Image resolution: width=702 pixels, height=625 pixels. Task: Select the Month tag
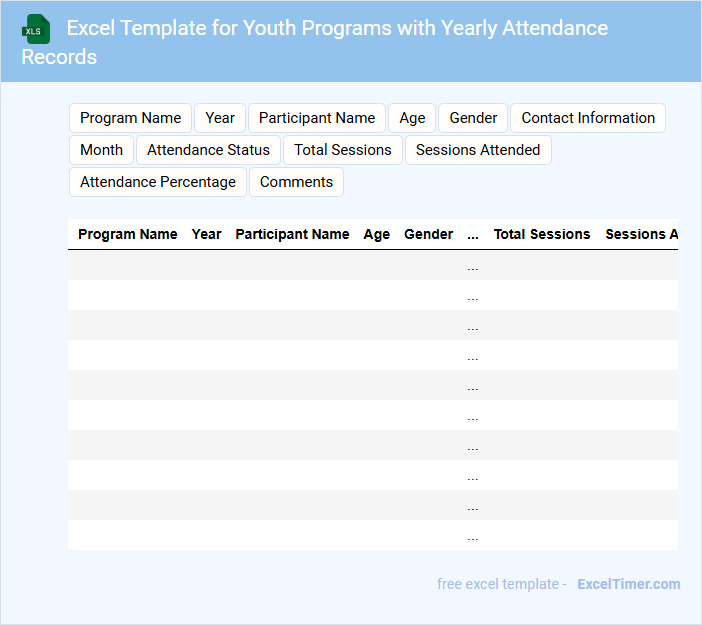pyautogui.click(x=101, y=150)
